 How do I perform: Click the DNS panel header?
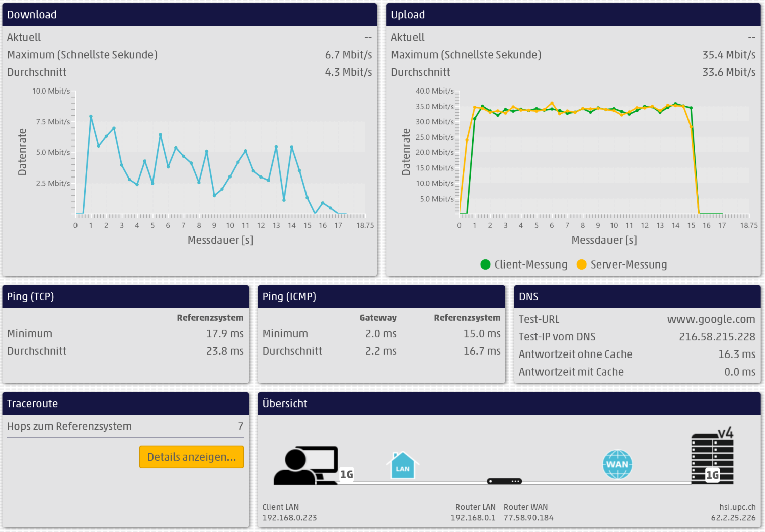[637, 297]
